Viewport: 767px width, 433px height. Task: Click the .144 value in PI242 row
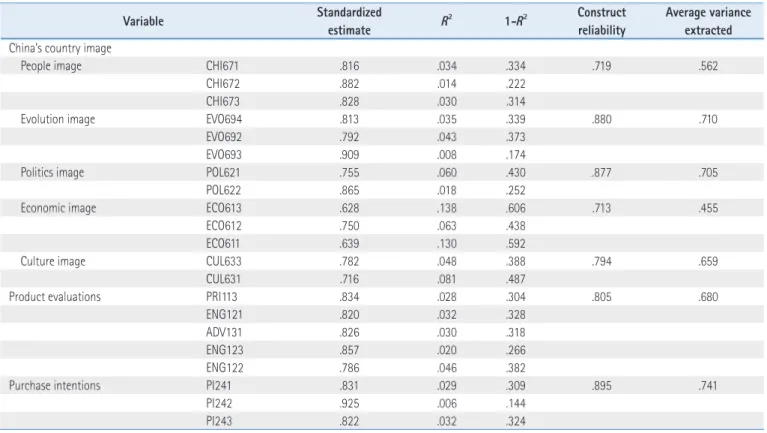516,404
